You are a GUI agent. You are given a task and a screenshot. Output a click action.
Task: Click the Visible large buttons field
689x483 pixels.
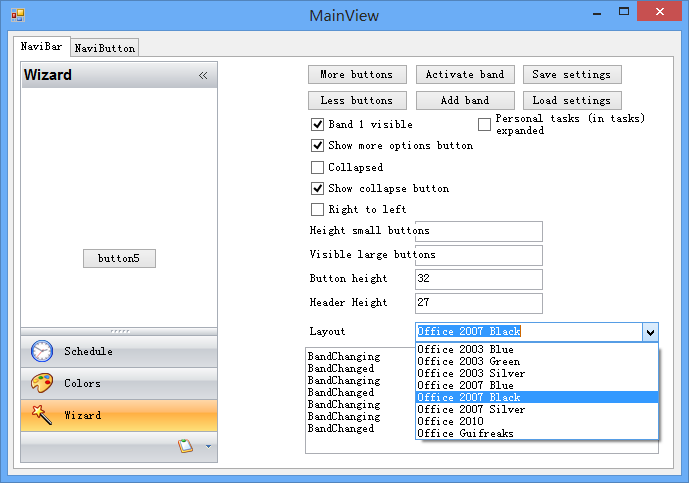click(x=479, y=255)
